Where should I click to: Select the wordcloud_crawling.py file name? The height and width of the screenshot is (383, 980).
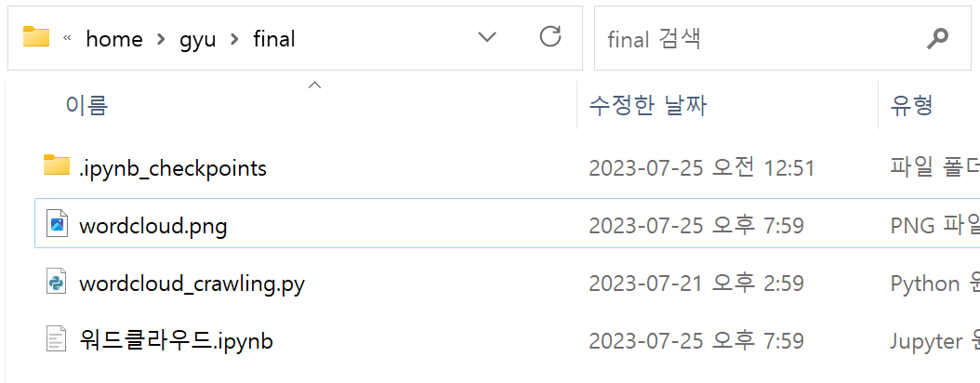coord(192,284)
